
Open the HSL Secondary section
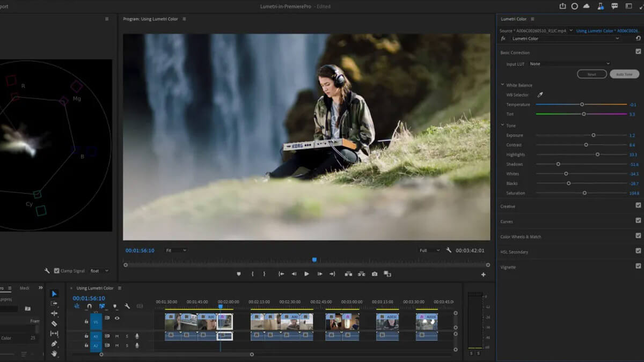[x=514, y=252]
